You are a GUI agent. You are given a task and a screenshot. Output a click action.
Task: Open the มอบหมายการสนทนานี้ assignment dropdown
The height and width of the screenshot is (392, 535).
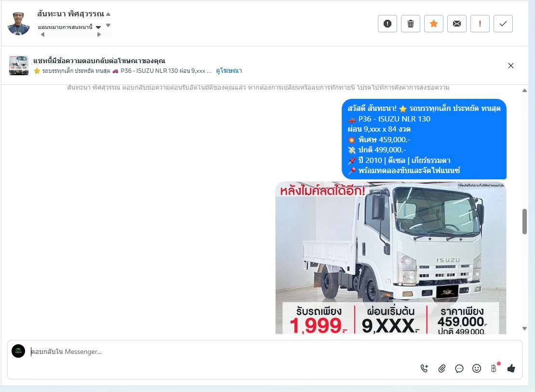(69, 27)
